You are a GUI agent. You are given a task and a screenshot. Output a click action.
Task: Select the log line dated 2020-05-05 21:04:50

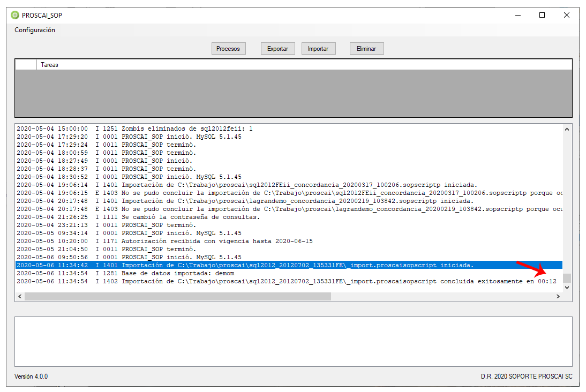tap(289, 249)
